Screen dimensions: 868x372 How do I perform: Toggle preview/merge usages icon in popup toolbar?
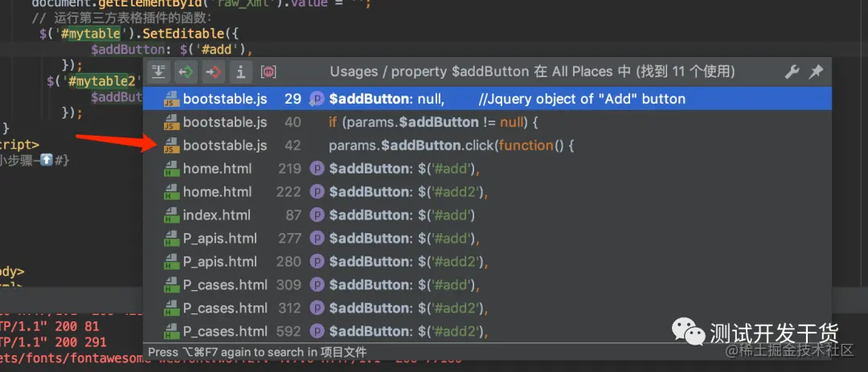[159, 72]
